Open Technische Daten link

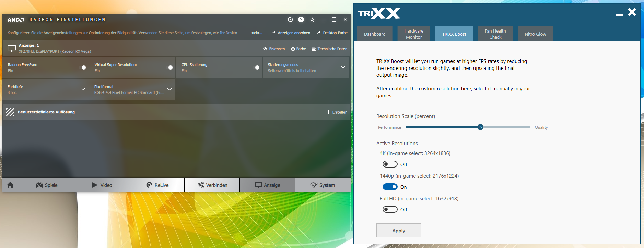point(332,49)
